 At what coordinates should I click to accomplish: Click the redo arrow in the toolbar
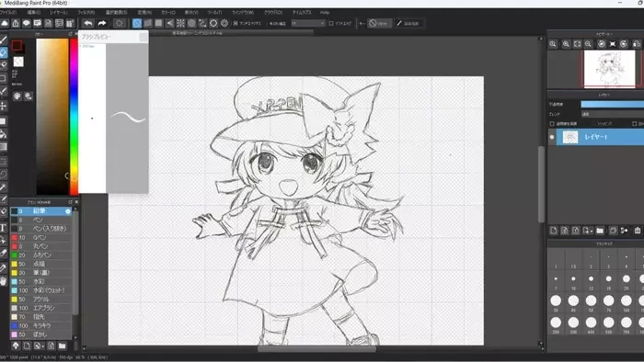(102, 23)
